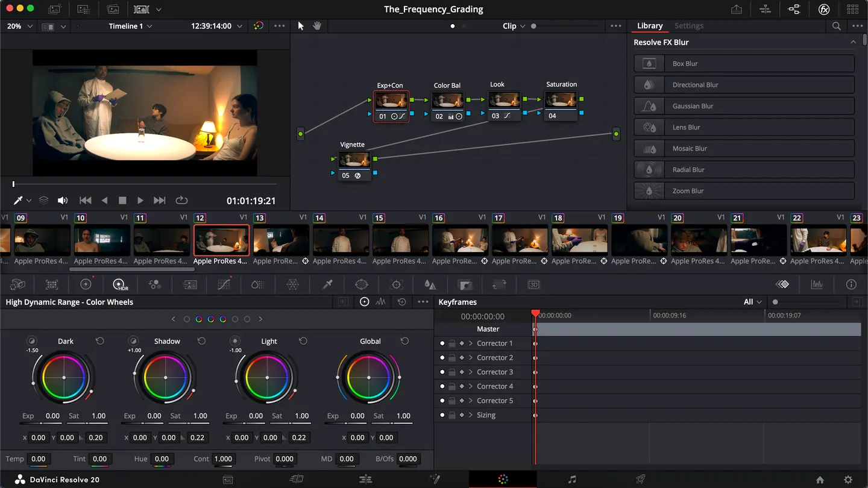This screenshot has height=488, width=868.
Task: Open the Blur and Sharpen palette
Action: (x=430, y=284)
